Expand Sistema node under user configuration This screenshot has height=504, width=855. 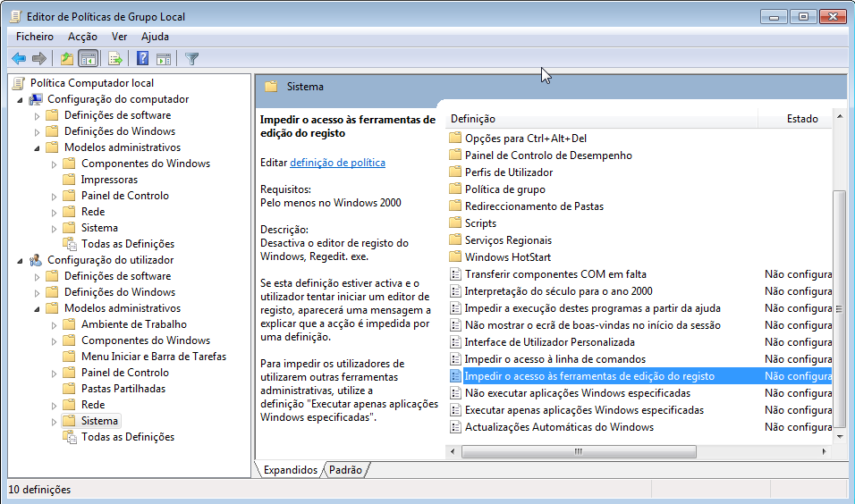click(x=54, y=421)
